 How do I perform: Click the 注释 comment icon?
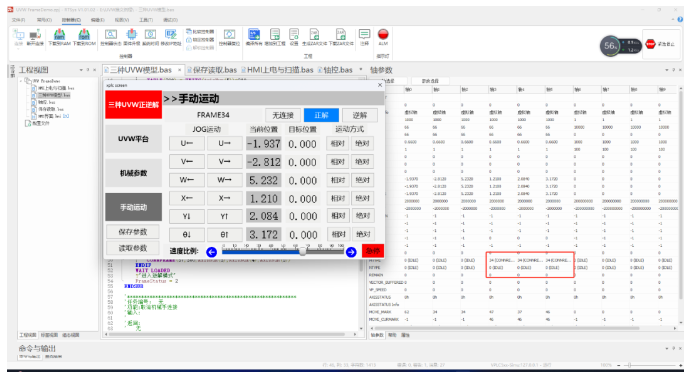pyautogui.click(x=364, y=34)
